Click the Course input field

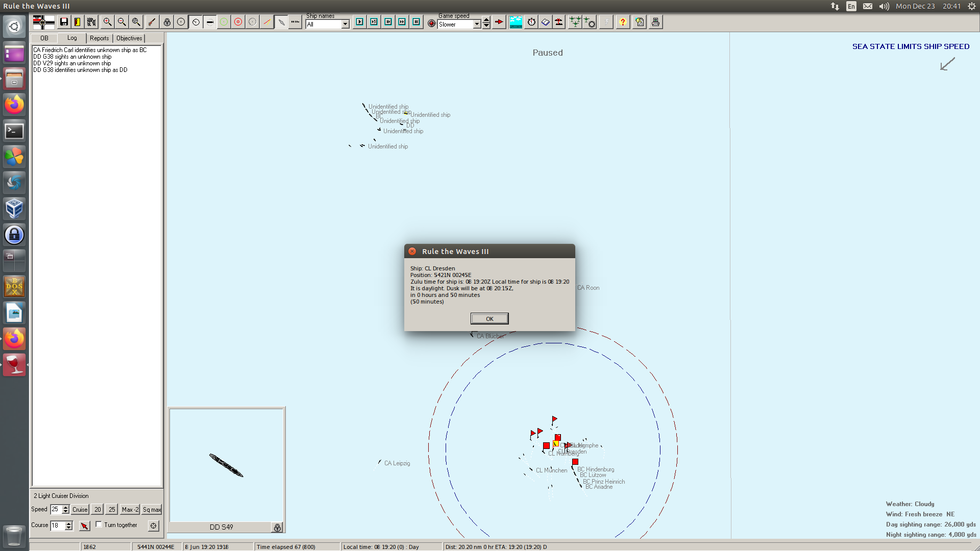coord(57,525)
